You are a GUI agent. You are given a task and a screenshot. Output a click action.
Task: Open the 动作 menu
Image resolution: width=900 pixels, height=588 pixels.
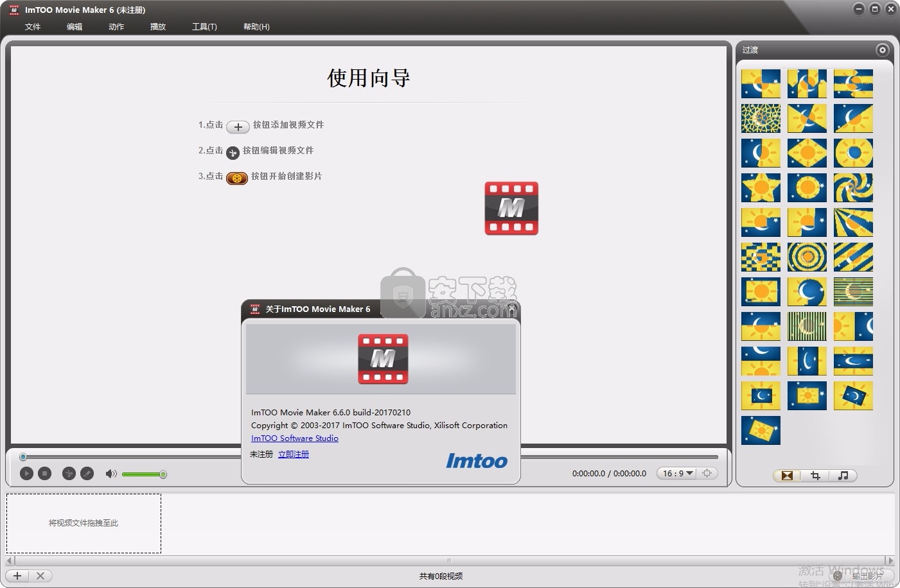116,26
